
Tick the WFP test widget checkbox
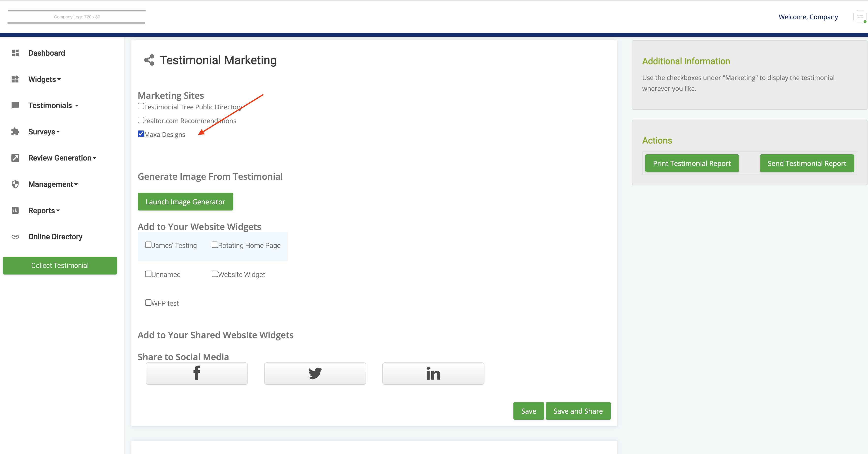pyautogui.click(x=148, y=303)
